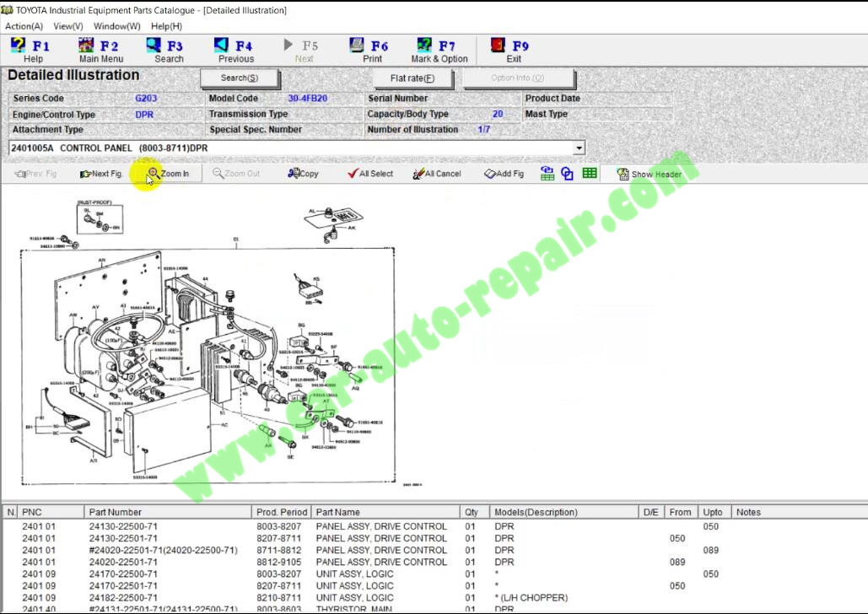Click Zoom Out tool
Image resolution: width=868 pixels, height=614 pixels.
(x=236, y=174)
